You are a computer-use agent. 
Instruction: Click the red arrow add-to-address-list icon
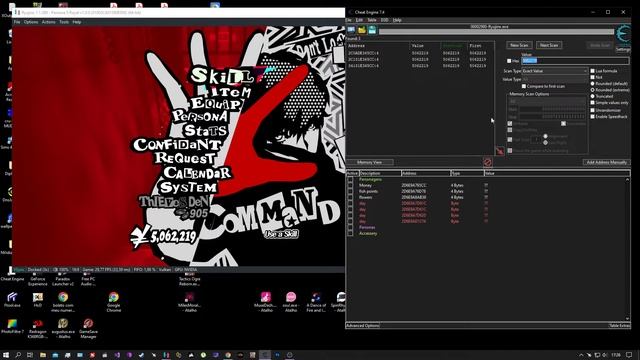point(500,151)
